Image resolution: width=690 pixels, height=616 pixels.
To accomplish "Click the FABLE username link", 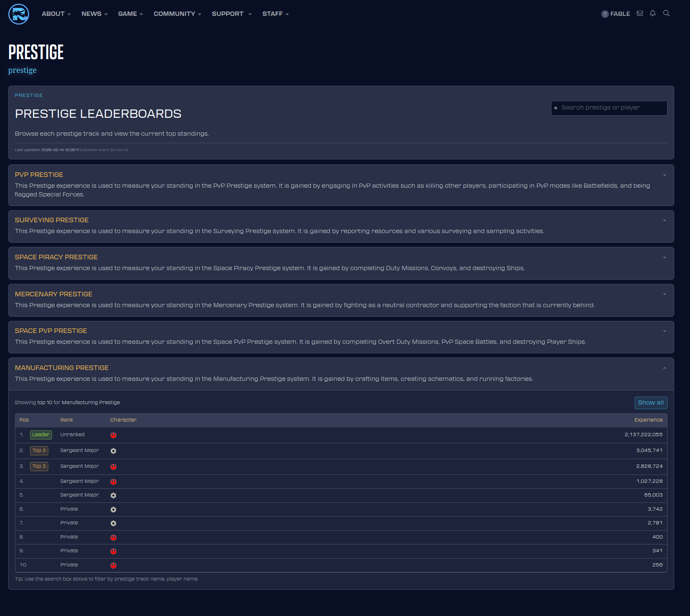I will click(x=620, y=14).
